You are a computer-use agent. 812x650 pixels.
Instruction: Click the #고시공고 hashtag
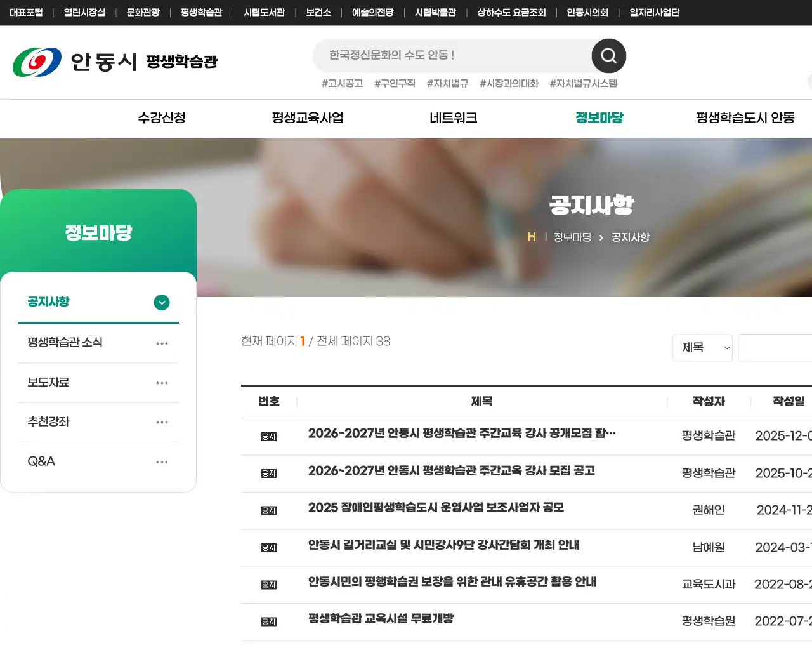click(x=342, y=83)
